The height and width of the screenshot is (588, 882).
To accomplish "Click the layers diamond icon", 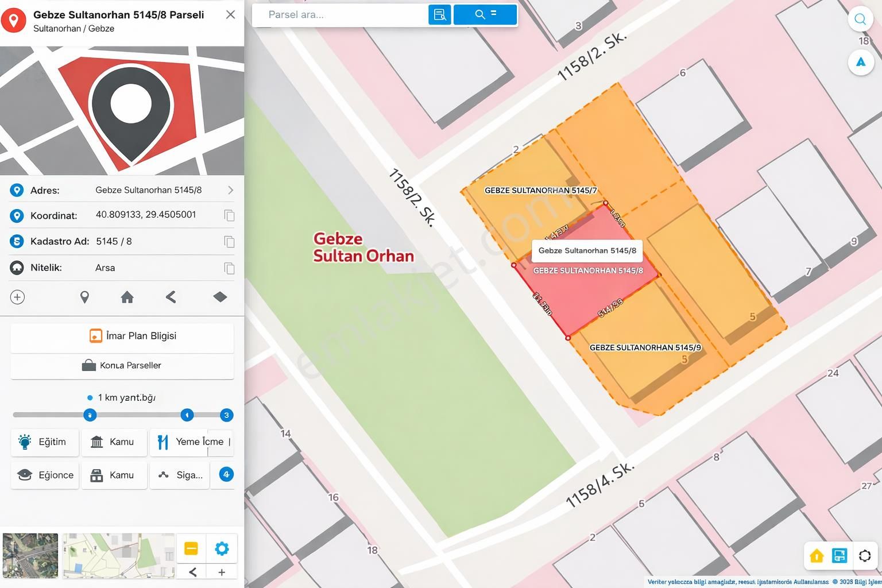I will [220, 297].
